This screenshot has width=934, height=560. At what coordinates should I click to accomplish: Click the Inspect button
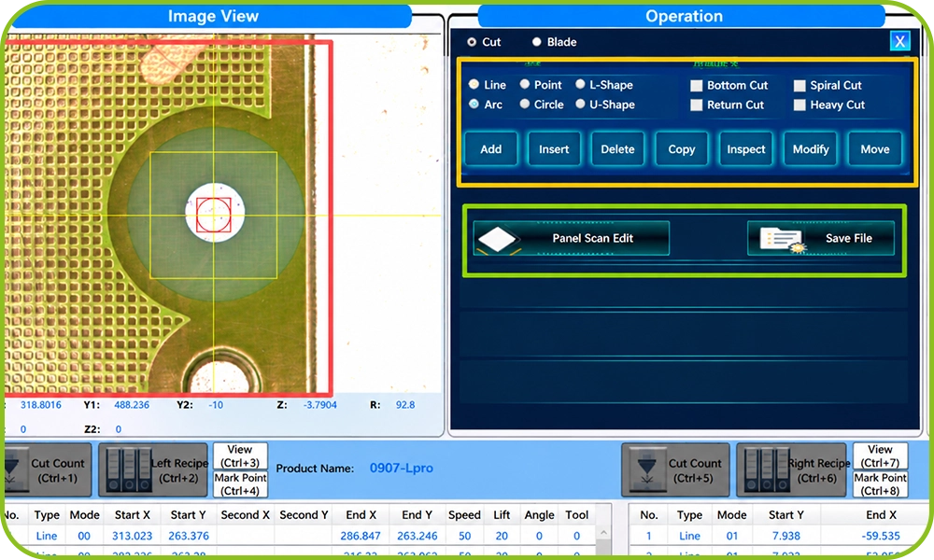coord(745,148)
